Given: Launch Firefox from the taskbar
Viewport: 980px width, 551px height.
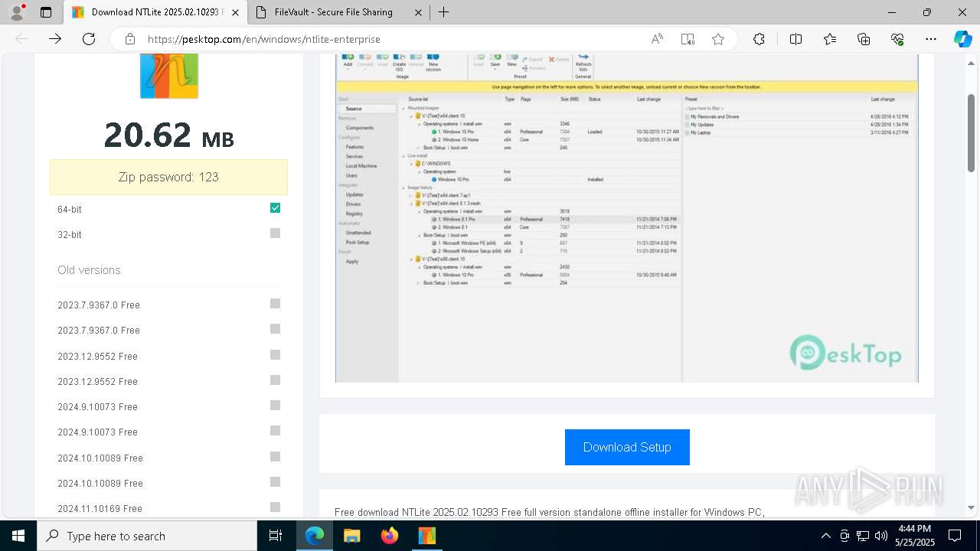Looking at the screenshot, I should tap(389, 536).
